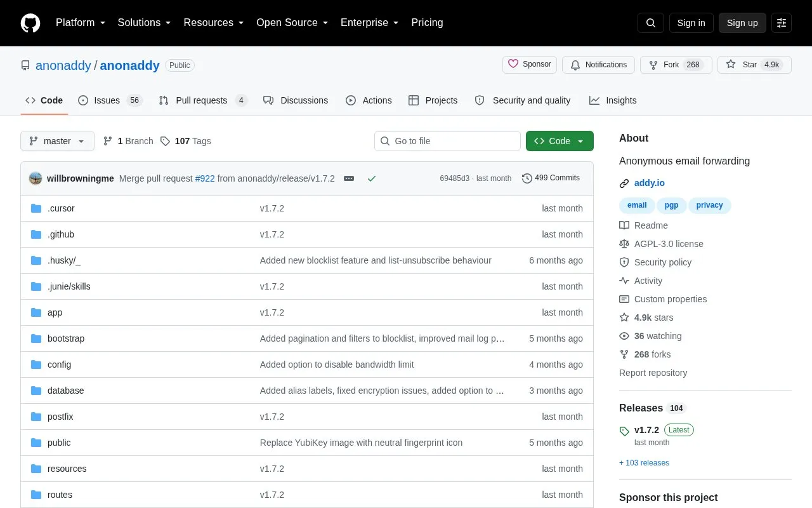The width and height of the screenshot is (812, 508).
Task: Open the Actions tab
Action: pos(369,100)
